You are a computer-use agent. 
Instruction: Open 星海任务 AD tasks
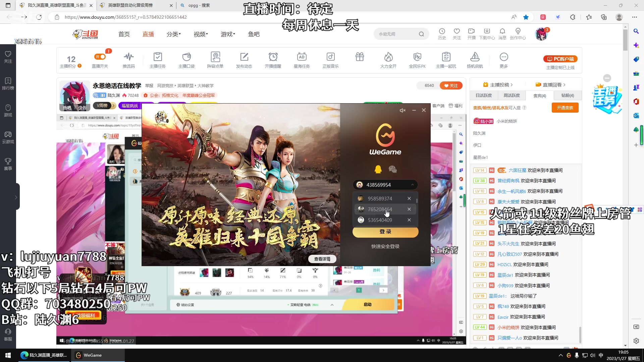[x=302, y=60]
